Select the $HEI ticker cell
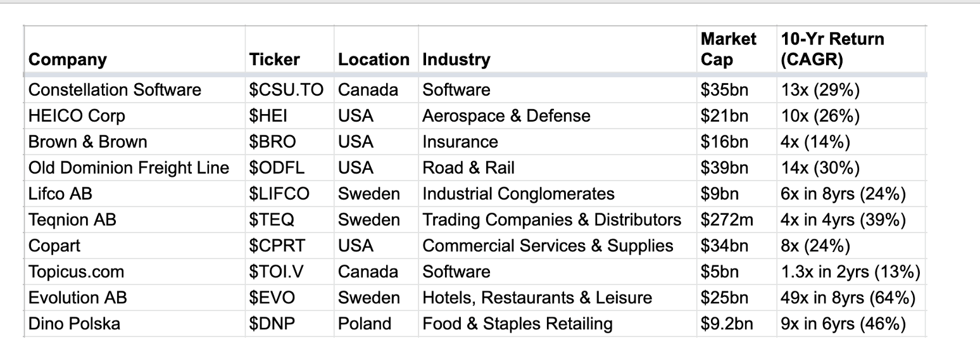This screenshot has width=980, height=356. [x=268, y=116]
